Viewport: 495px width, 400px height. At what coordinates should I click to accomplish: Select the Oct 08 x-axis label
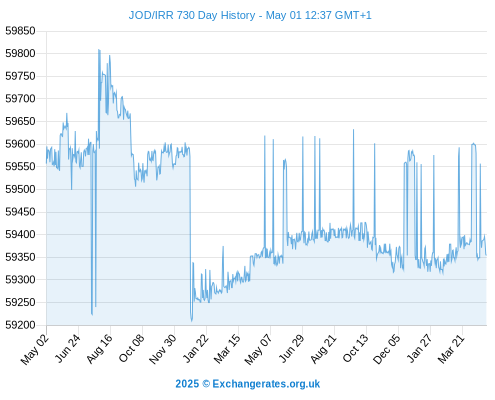point(131,349)
